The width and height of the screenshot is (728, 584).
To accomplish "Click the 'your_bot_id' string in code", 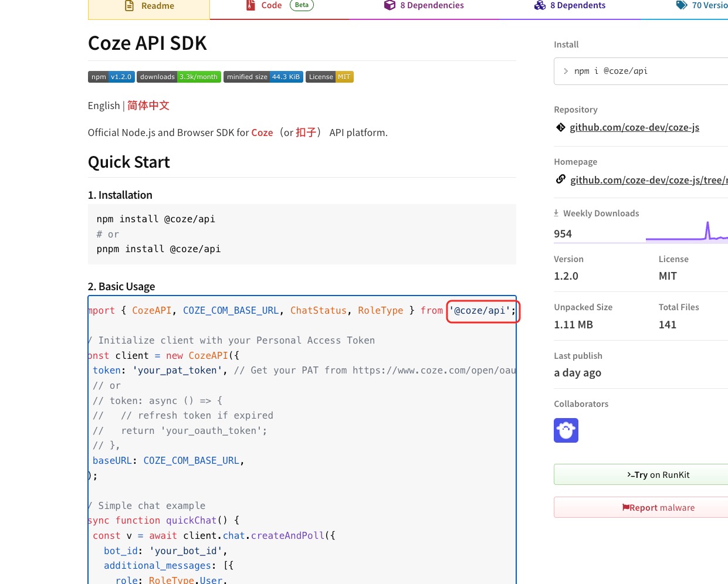I will click(187, 551).
